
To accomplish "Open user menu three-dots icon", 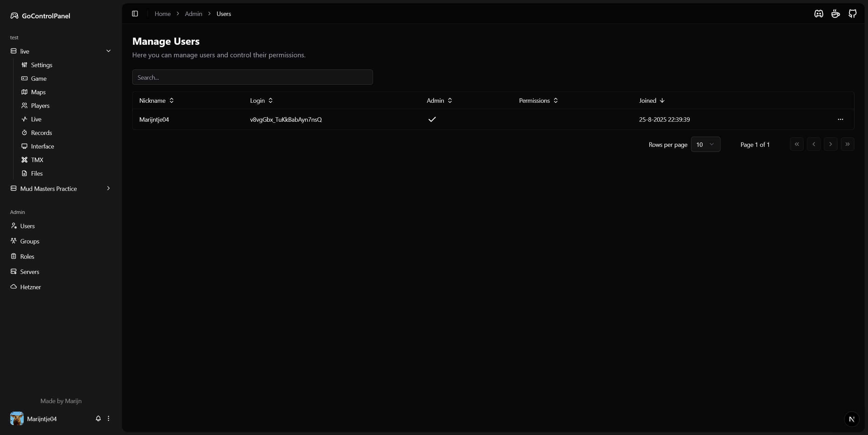I will 108,418.
